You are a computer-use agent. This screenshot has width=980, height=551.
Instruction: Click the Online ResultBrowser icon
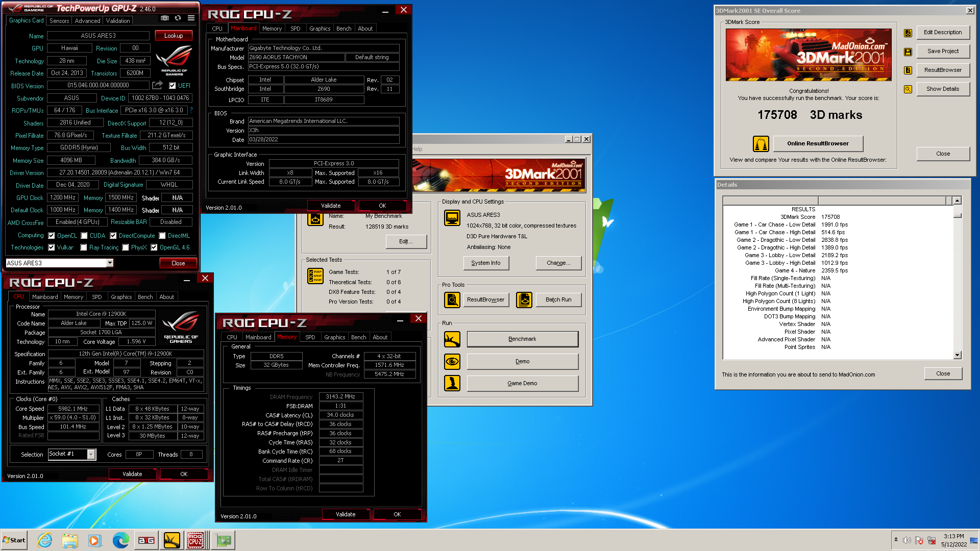[x=761, y=144]
